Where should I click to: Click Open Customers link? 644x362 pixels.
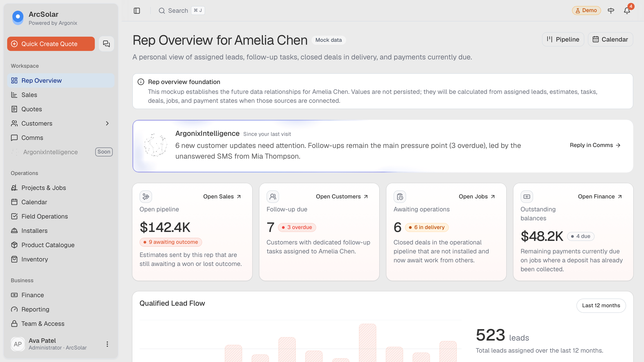342,197
